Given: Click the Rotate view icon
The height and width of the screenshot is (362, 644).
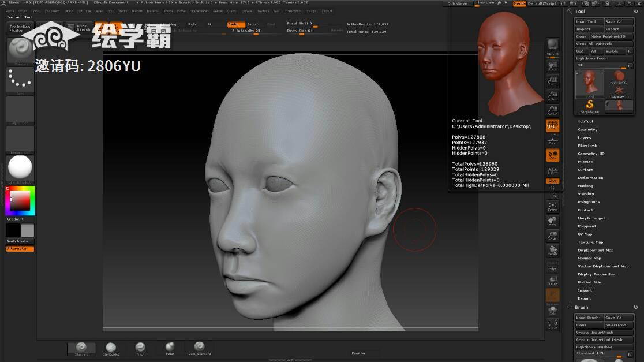Looking at the screenshot, I should pos(552,251).
